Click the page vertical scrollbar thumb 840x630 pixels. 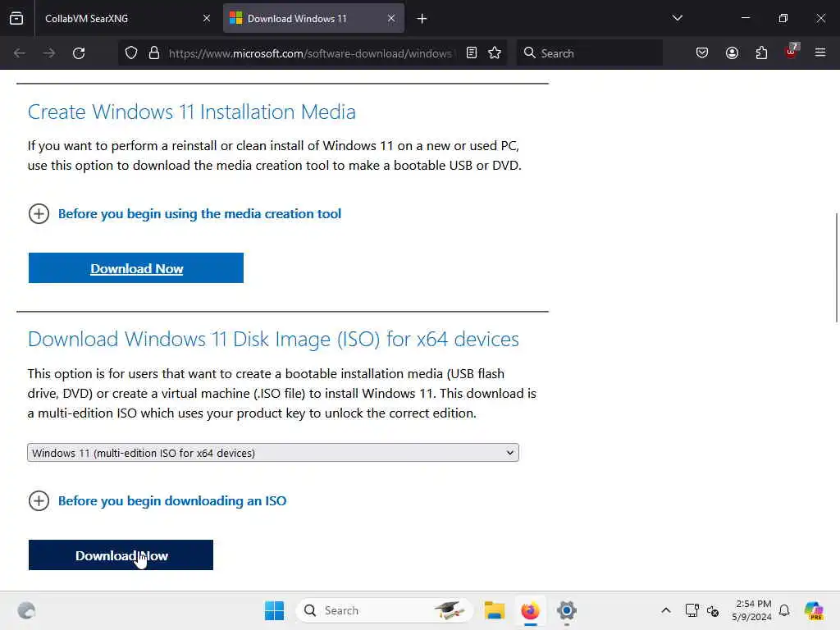pyautogui.click(x=836, y=267)
